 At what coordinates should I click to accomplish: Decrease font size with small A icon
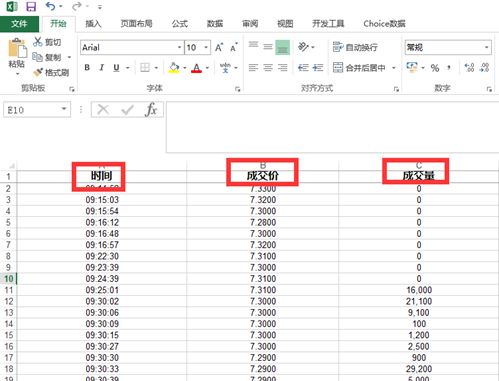[x=234, y=47]
